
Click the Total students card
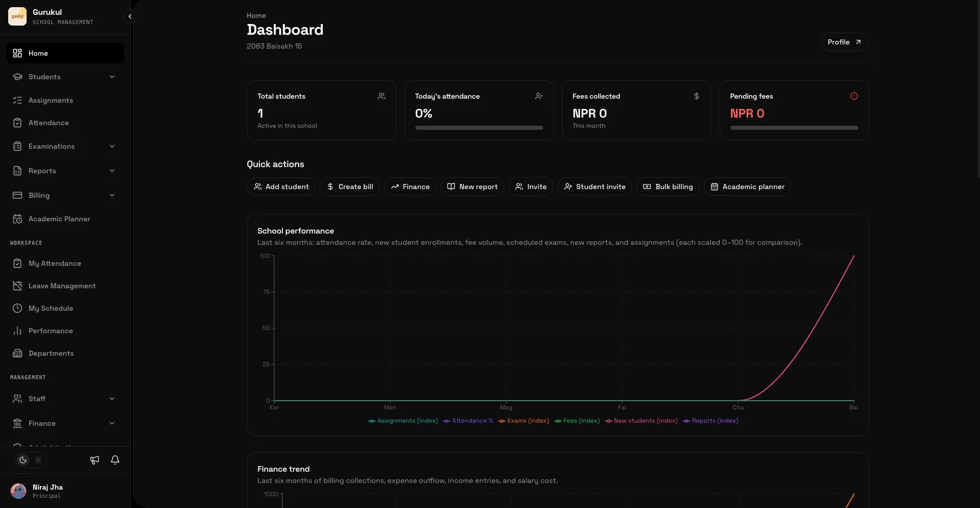pyautogui.click(x=322, y=110)
